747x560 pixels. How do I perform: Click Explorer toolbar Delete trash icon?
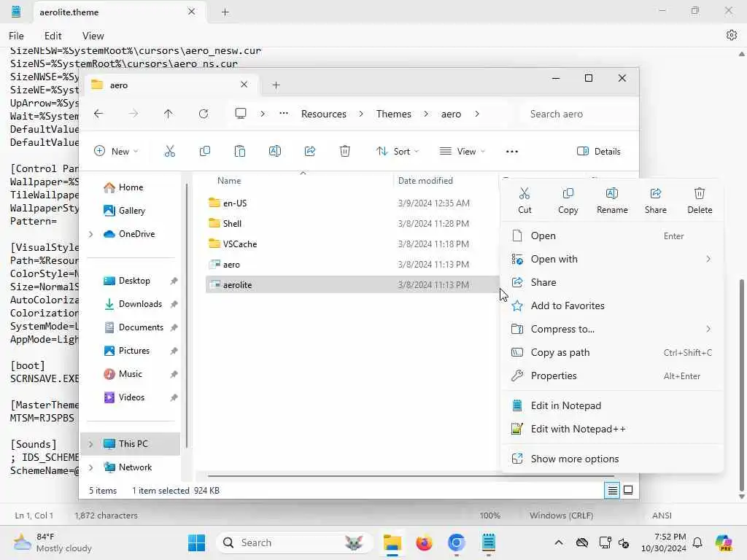coord(345,152)
